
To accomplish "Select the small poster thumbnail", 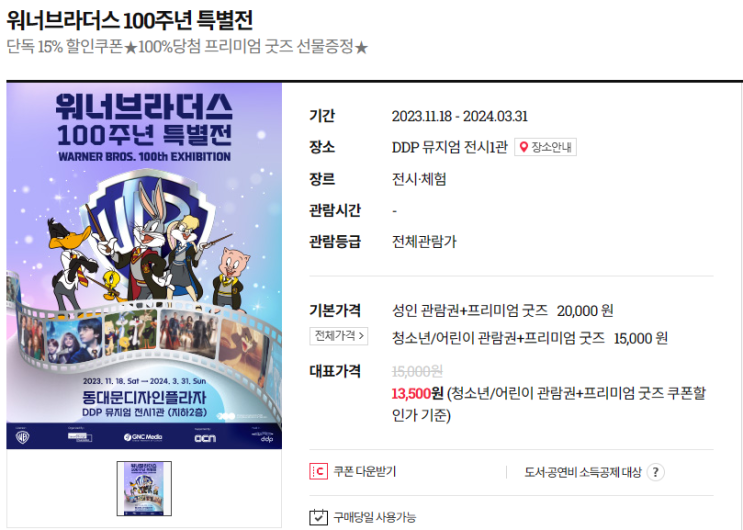I will coord(144,488).
